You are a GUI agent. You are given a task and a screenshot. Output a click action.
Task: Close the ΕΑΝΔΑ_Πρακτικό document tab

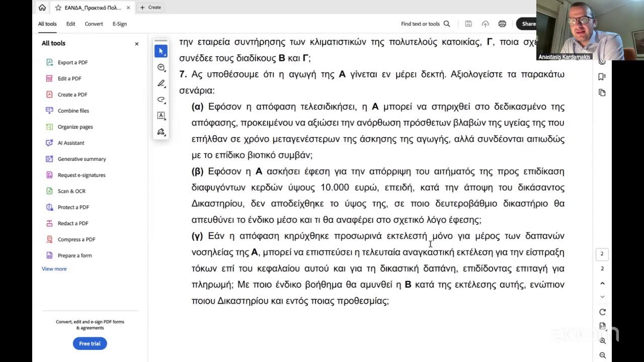pos(129,8)
